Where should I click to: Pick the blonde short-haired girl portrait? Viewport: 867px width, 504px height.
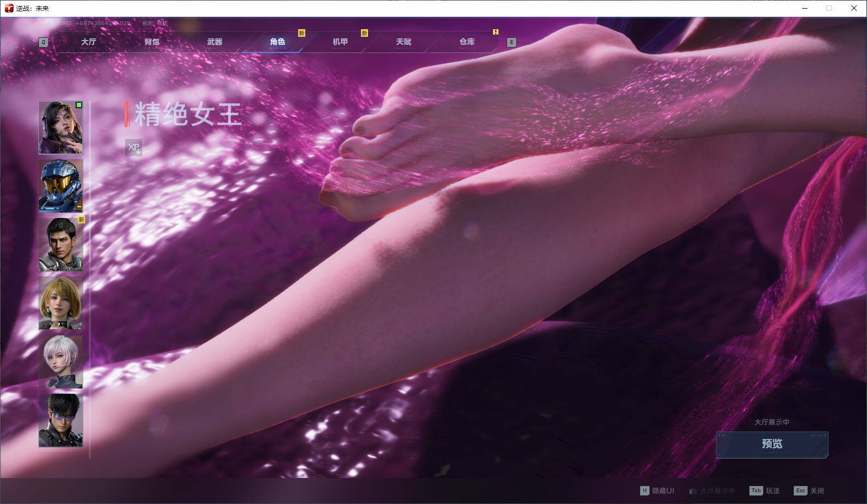tap(61, 303)
